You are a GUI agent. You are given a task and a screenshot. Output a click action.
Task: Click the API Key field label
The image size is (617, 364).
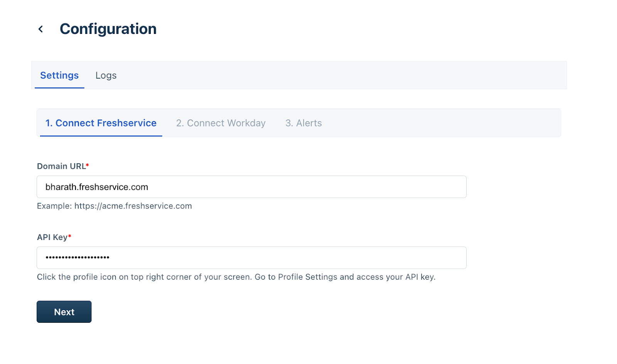coord(54,237)
